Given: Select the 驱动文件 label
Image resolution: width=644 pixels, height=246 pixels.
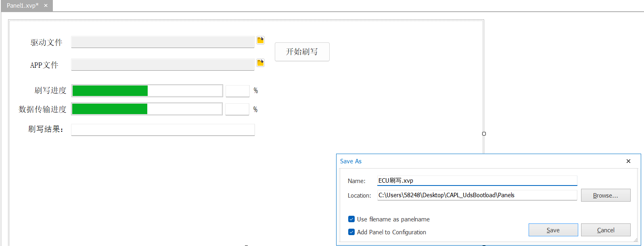Looking at the screenshot, I should pos(46,42).
